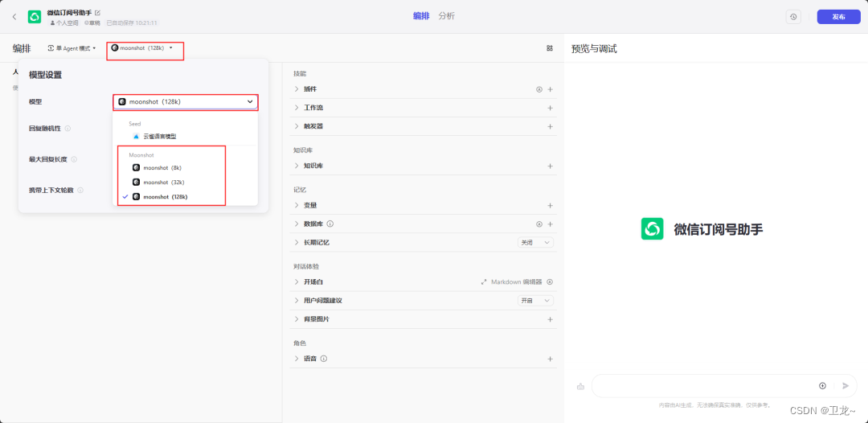Click the 草稿 status label

coord(92,23)
